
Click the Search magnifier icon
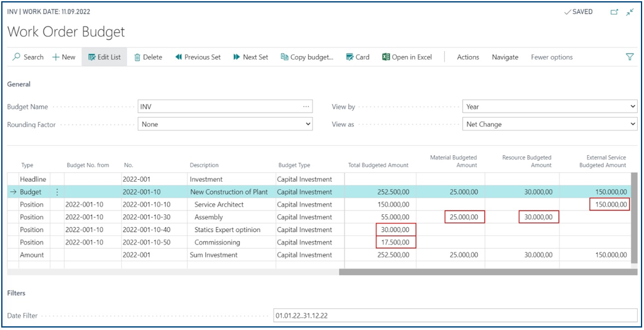(17, 57)
